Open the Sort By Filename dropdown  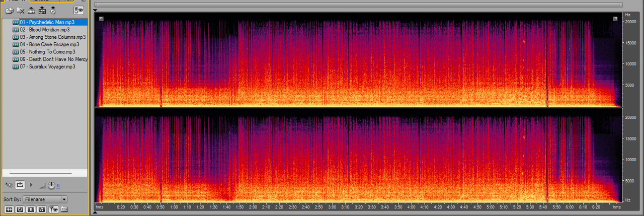45,199
